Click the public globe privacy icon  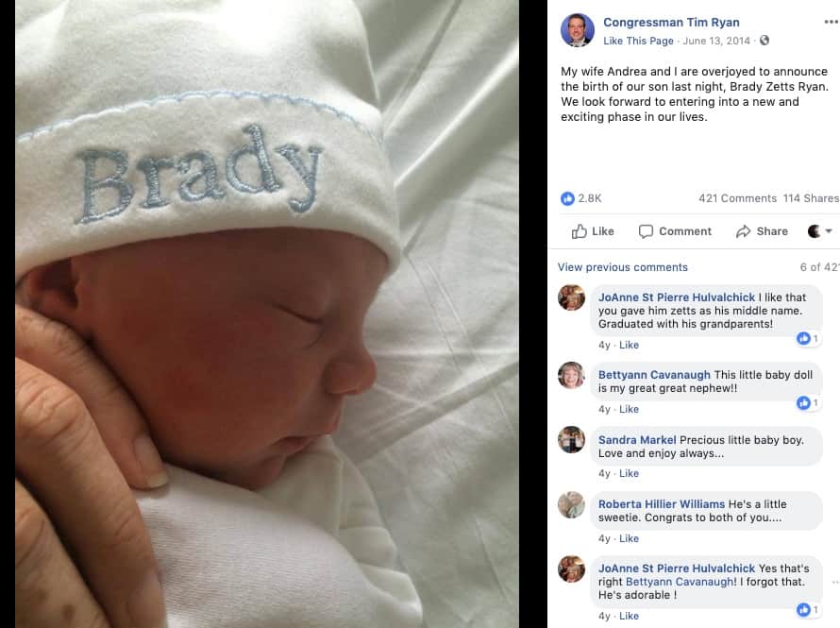(x=764, y=41)
